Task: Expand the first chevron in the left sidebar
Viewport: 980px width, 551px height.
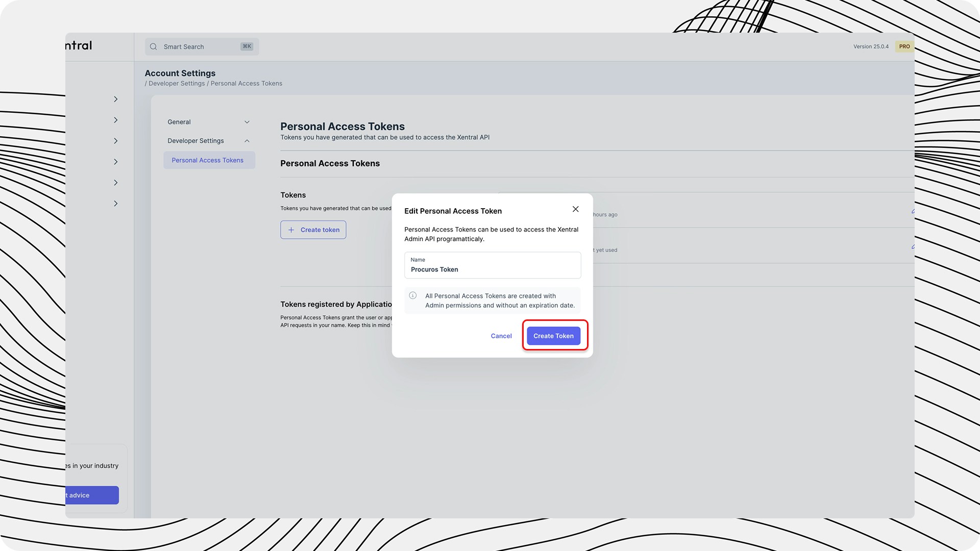Action: [x=116, y=99]
